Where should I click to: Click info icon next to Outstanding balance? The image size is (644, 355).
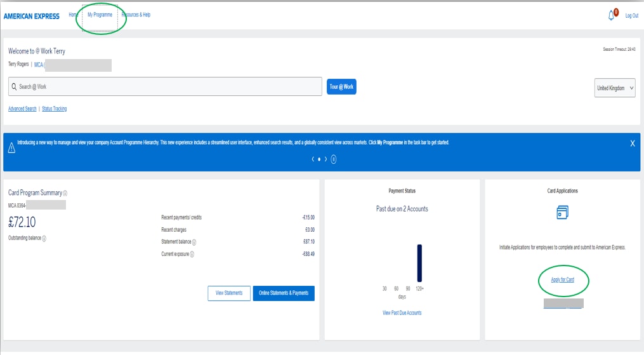(44, 238)
